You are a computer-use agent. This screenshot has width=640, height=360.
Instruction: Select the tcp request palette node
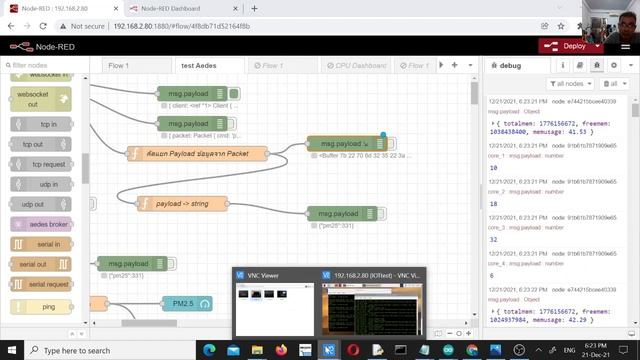point(41,164)
